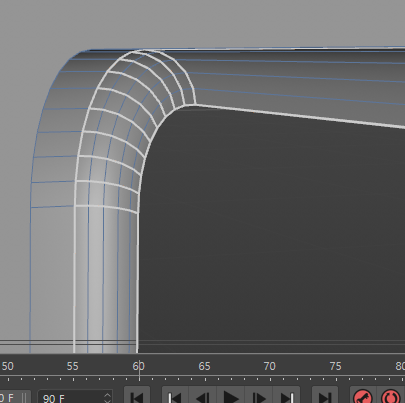Move timeline to frame 70
The width and height of the screenshot is (405, 403).
click(x=270, y=366)
